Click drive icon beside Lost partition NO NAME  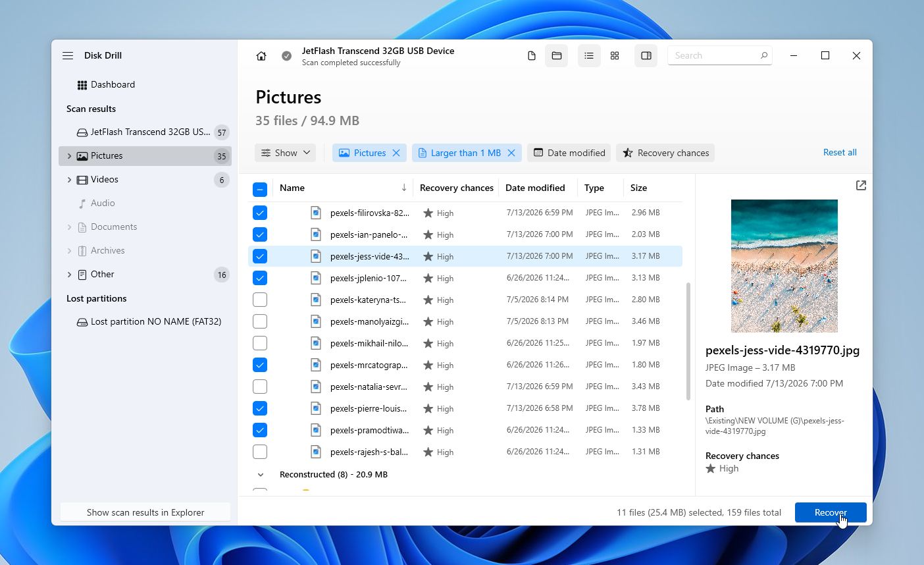click(82, 322)
